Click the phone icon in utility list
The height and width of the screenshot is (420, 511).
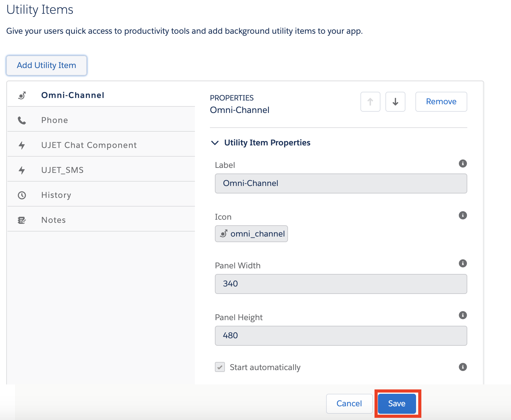point(22,120)
